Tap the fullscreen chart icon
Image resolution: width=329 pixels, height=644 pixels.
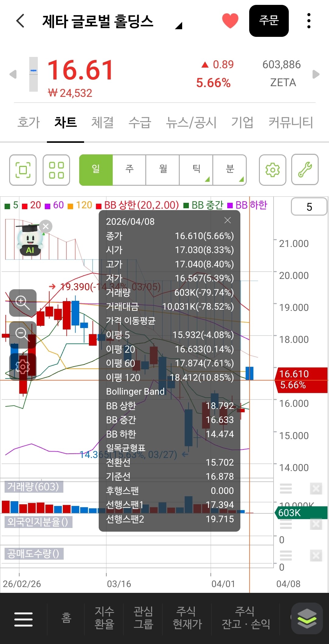(23, 170)
